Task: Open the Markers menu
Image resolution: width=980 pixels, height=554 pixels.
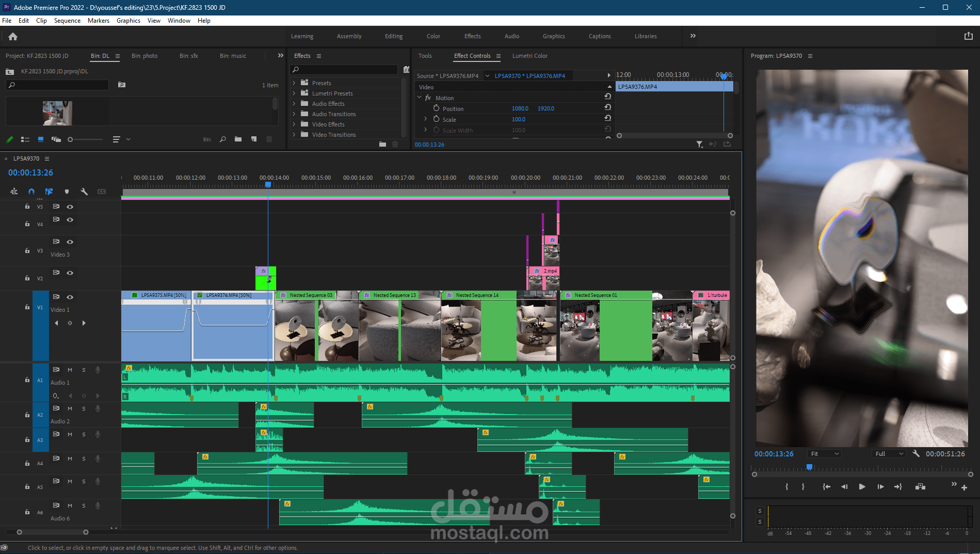Action: (x=99, y=21)
